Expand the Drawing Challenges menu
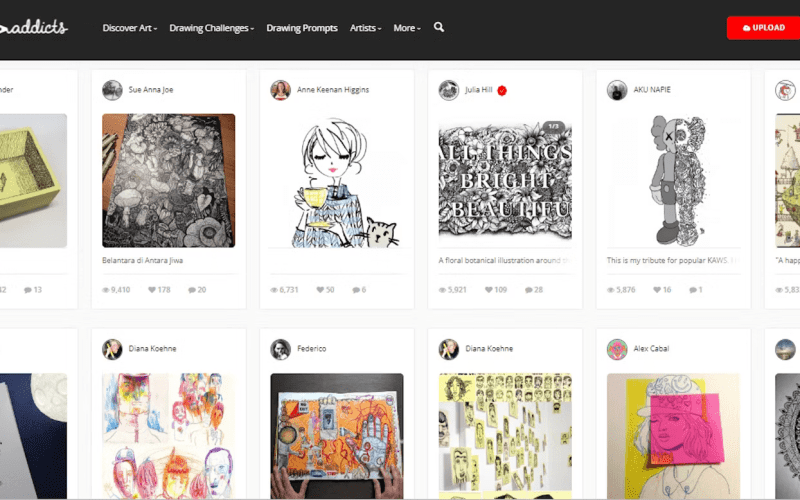This screenshot has width=800, height=500. (212, 28)
